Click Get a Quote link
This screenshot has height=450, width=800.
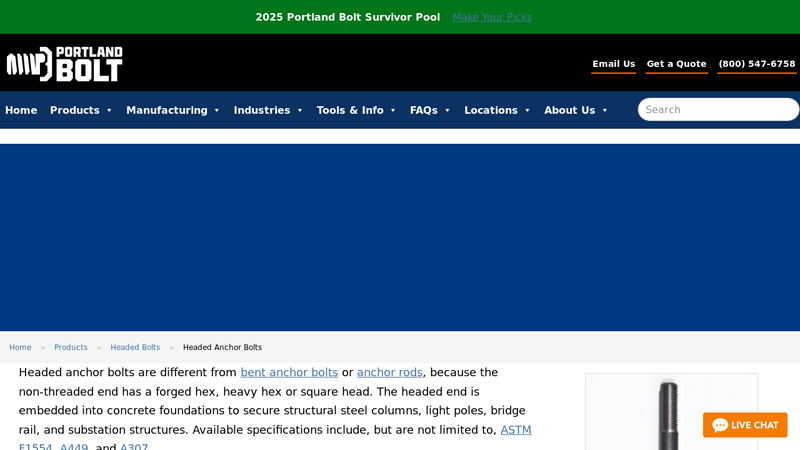tap(676, 64)
